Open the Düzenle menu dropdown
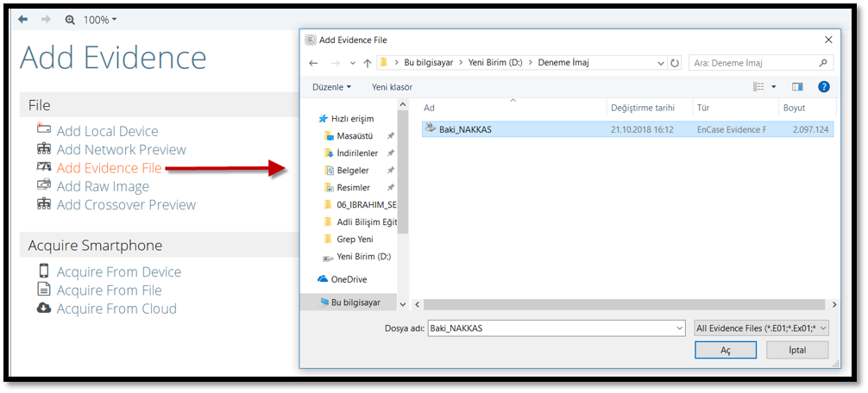 pyautogui.click(x=332, y=87)
